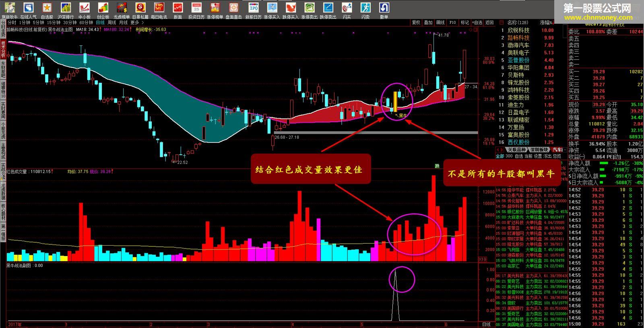Add stock with +自选 button
Viewport: 644px width, 328px height.
477,23
